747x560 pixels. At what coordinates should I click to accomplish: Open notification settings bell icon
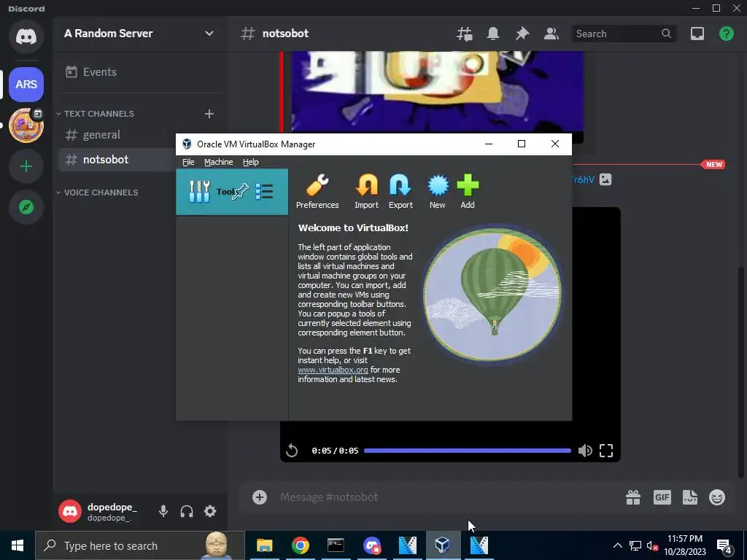click(493, 34)
